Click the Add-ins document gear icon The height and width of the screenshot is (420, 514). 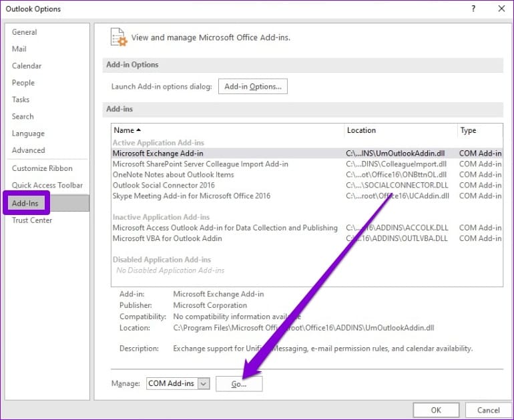click(118, 37)
